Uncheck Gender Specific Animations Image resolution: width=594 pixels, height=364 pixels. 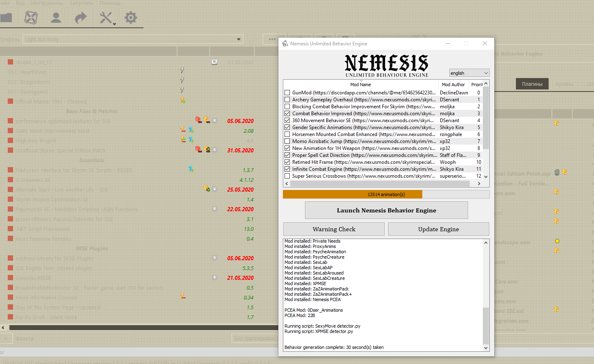[287, 127]
